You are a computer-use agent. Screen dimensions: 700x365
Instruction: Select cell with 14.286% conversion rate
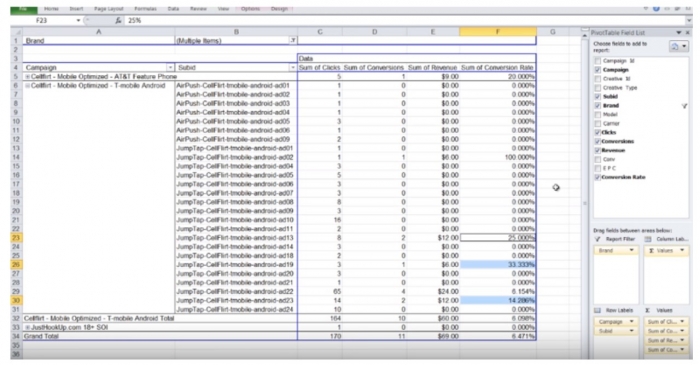tap(498, 300)
